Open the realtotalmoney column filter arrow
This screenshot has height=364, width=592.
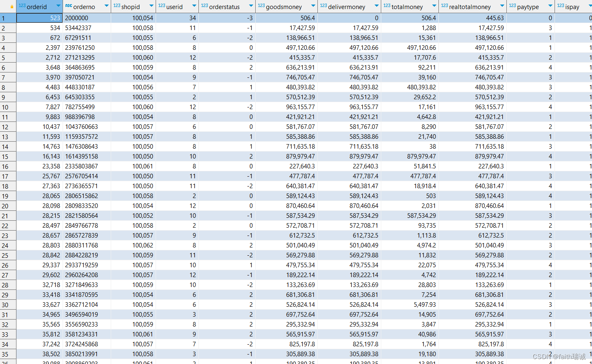(502, 6)
